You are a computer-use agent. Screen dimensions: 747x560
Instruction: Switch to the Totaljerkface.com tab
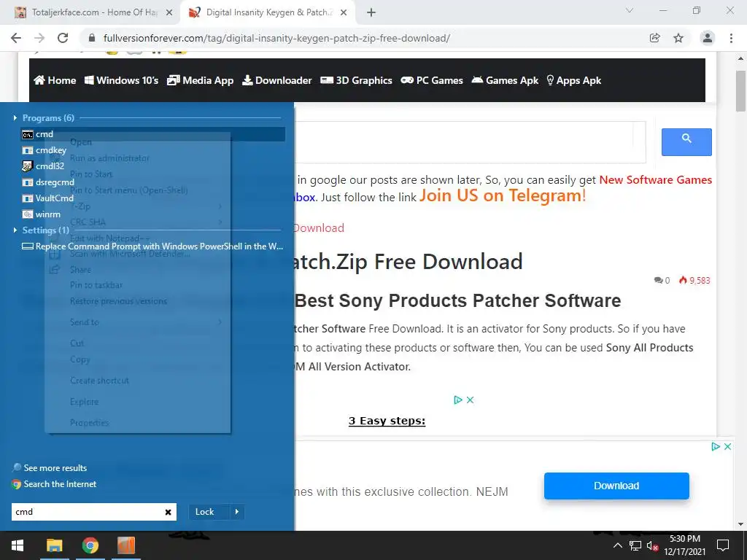click(x=93, y=12)
